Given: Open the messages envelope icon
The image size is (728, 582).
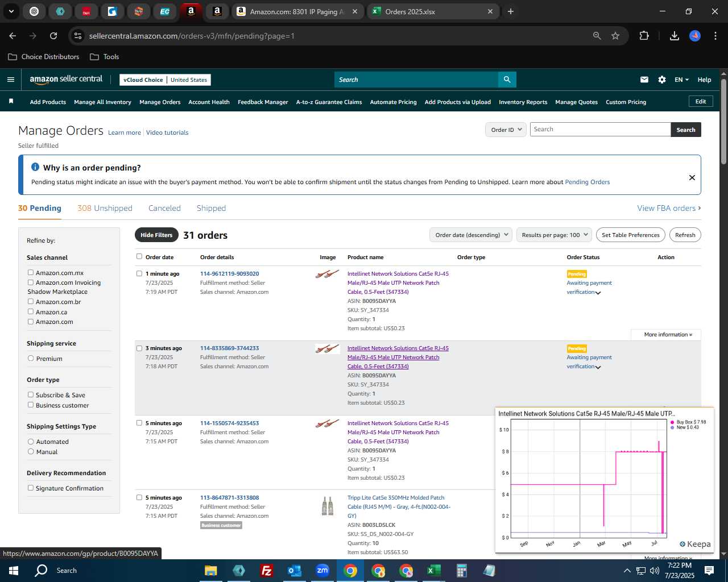Looking at the screenshot, I should (x=644, y=80).
